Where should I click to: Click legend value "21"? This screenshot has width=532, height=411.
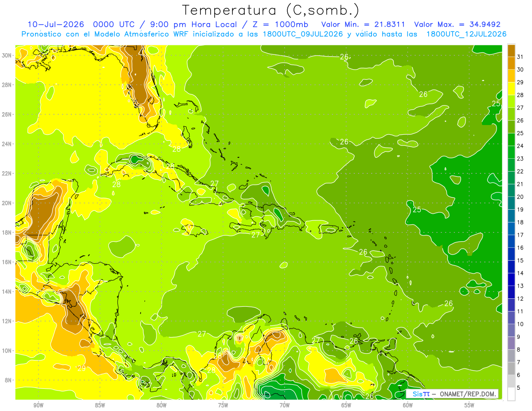click(520, 184)
